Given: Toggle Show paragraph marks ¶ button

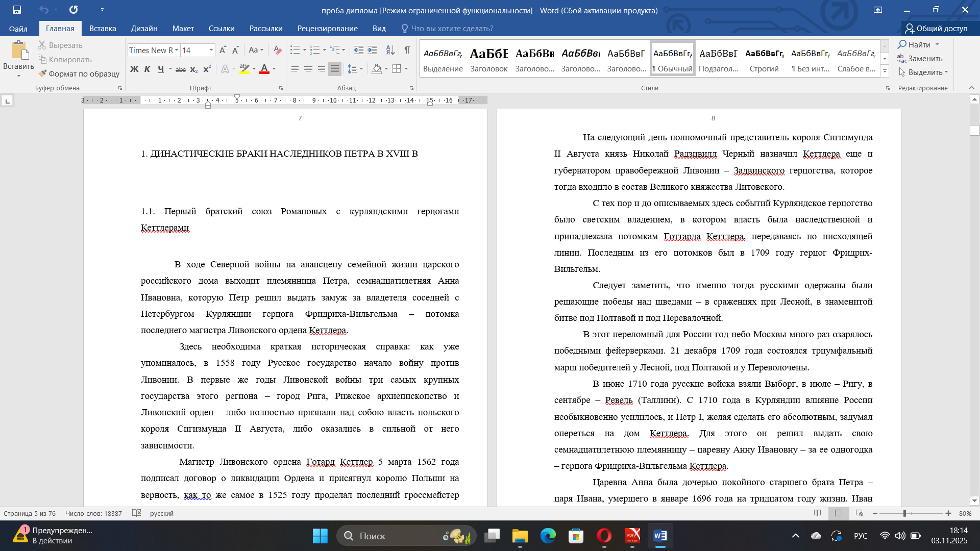Looking at the screenshot, I should click(407, 50).
